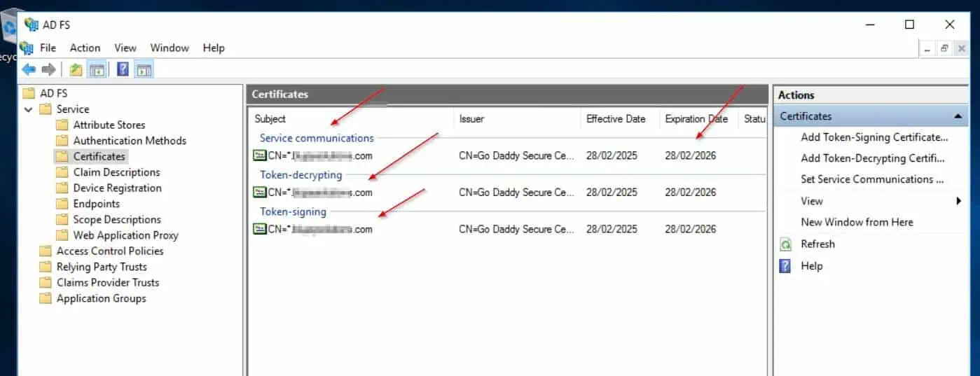
Task: Click the Forward arrow toolbar icon
Action: (48, 69)
